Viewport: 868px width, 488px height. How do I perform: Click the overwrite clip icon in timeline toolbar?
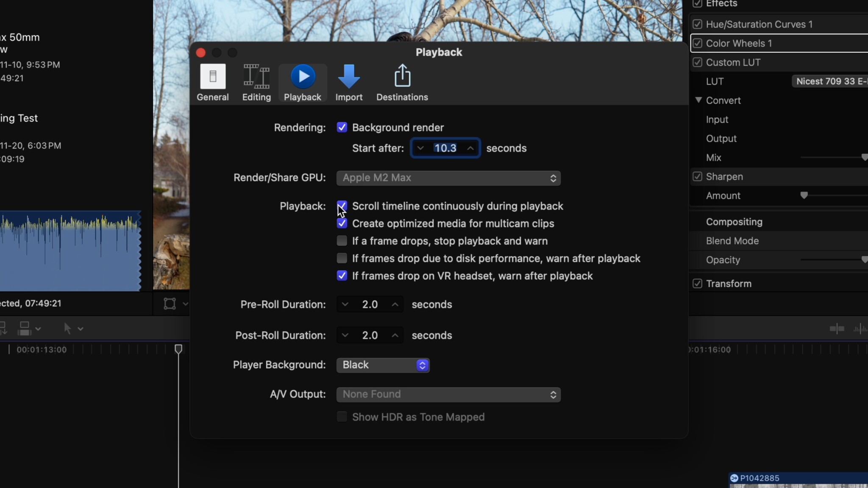25,328
